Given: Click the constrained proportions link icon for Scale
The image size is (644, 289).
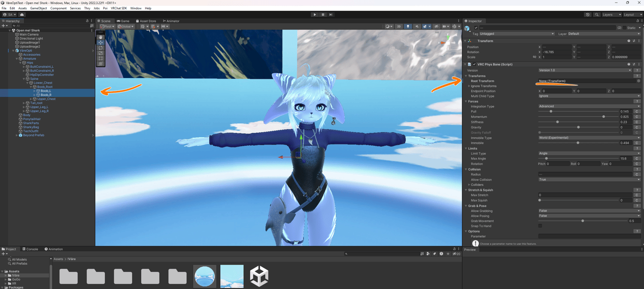Looking at the screenshot, I should tap(535, 57).
